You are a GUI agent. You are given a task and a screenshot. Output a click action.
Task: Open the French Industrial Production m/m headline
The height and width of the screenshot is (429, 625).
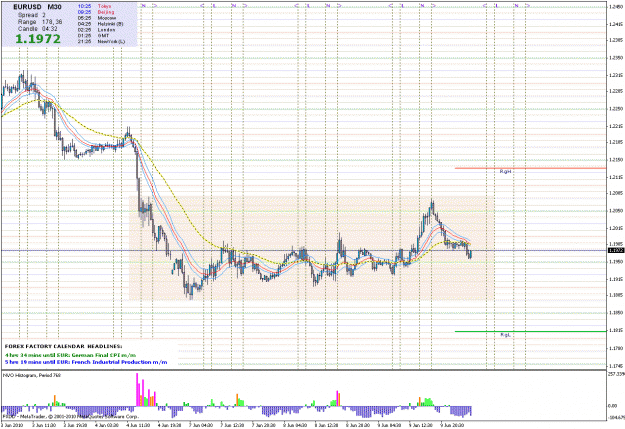86,362
